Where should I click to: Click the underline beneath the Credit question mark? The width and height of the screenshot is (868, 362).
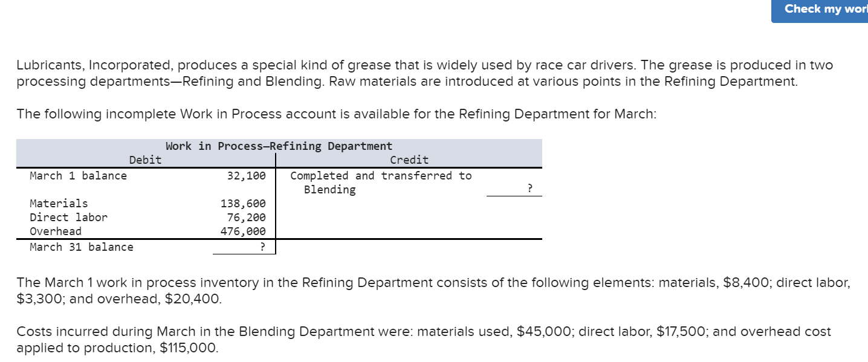point(514,195)
